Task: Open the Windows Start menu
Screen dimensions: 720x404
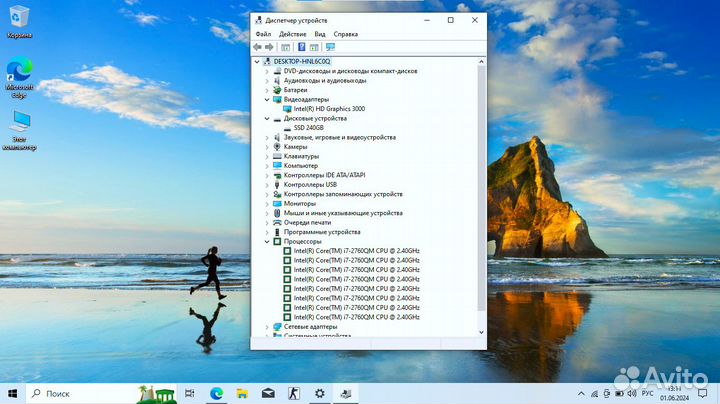Action: pyautogui.click(x=13, y=393)
